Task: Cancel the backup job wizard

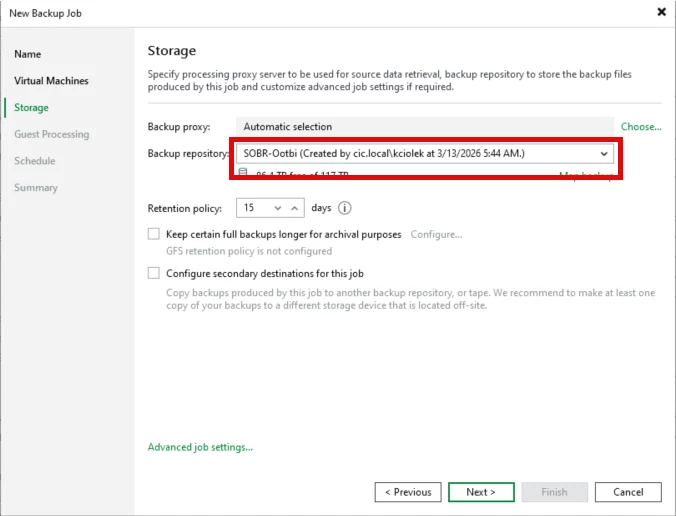Action: [x=628, y=492]
